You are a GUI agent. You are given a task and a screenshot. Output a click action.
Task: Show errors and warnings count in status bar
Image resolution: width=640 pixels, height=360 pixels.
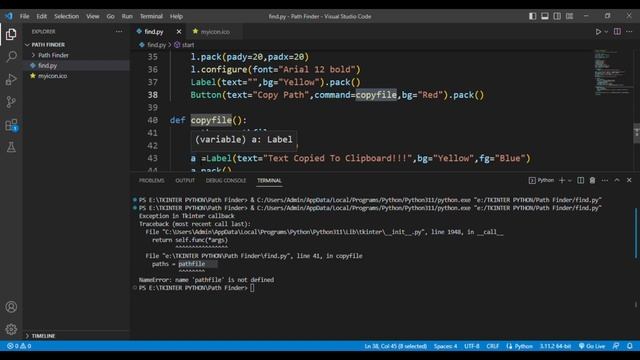click(x=19, y=346)
